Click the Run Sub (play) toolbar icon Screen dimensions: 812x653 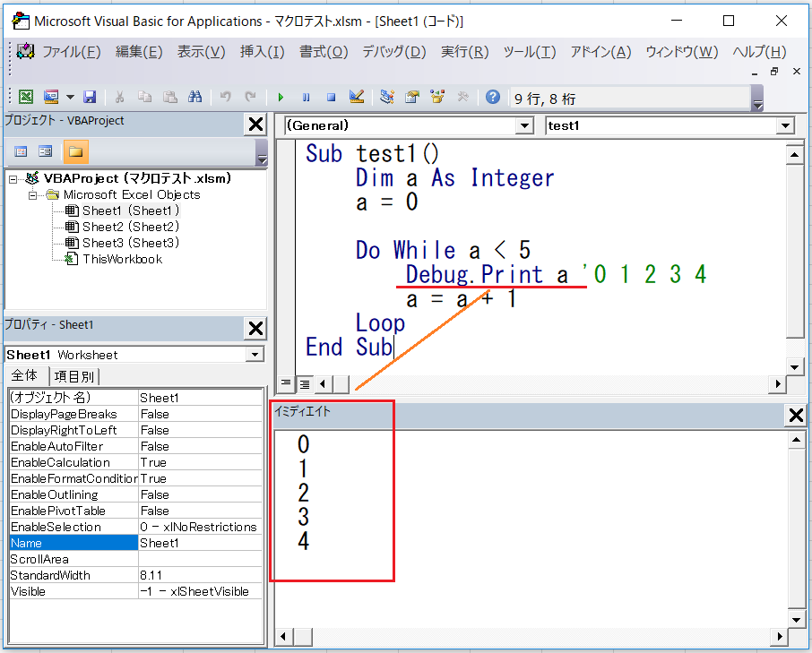281,97
